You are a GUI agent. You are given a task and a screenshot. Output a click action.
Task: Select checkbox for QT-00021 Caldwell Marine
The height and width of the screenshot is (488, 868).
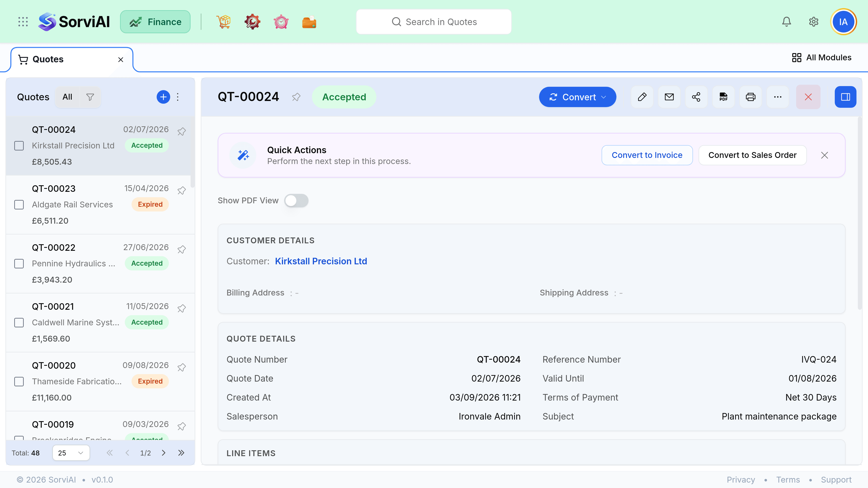tap(19, 323)
